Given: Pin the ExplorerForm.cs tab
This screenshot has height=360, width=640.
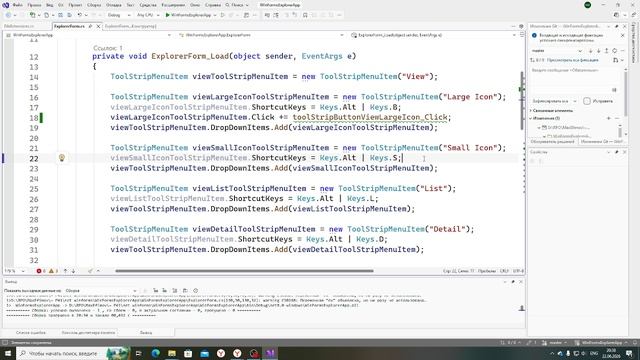Looking at the screenshot, I should click(90, 26).
